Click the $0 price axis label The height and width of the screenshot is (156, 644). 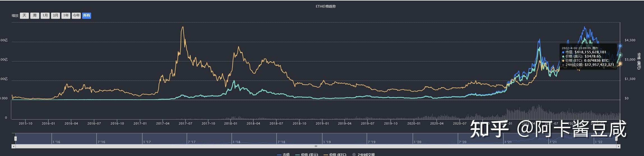point(626,98)
